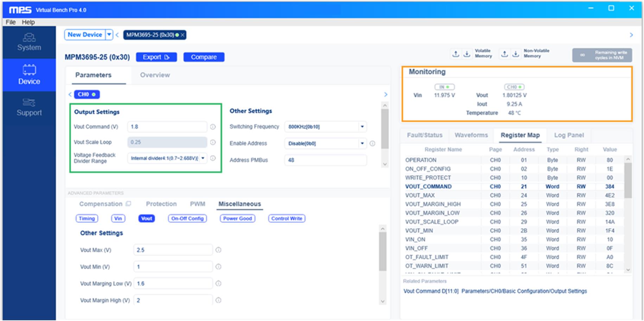Click info icon beside Enable Address dropdown
This screenshot has height=321, width=644.
point(372,143)
